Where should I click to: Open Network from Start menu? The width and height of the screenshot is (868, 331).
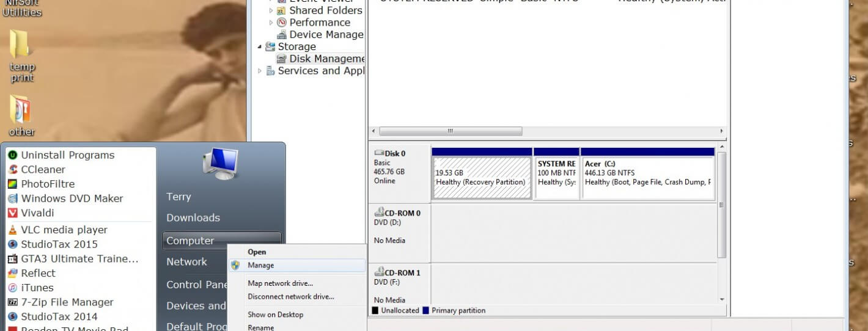186,261
